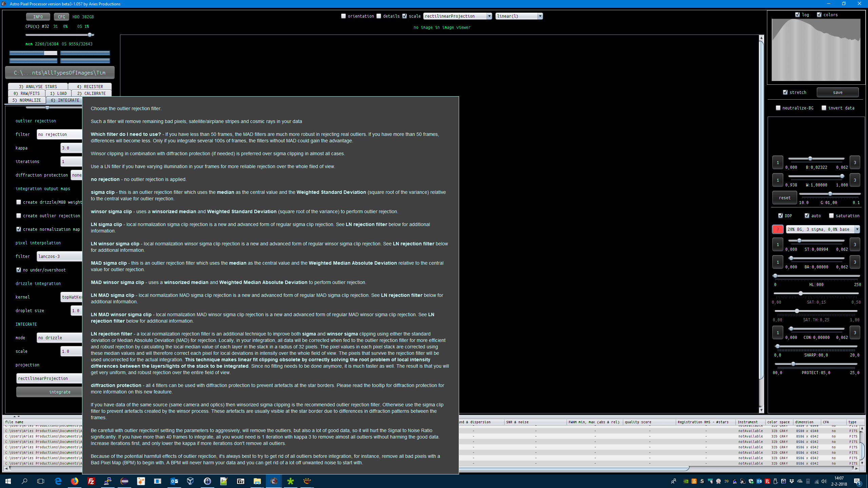Open the Action Center notifications icon
The image size is (868, 488).
click(857, 481)
